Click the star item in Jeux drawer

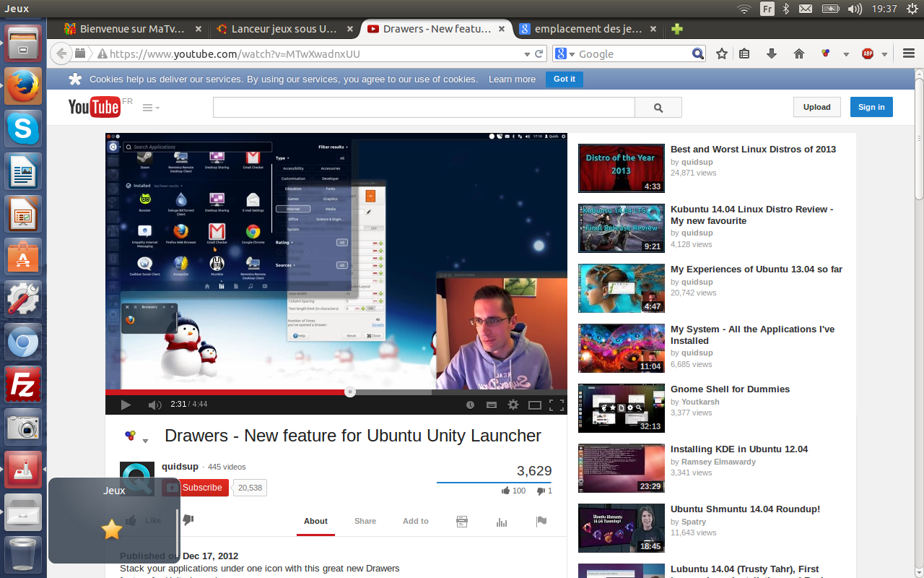tap(112, 530)
